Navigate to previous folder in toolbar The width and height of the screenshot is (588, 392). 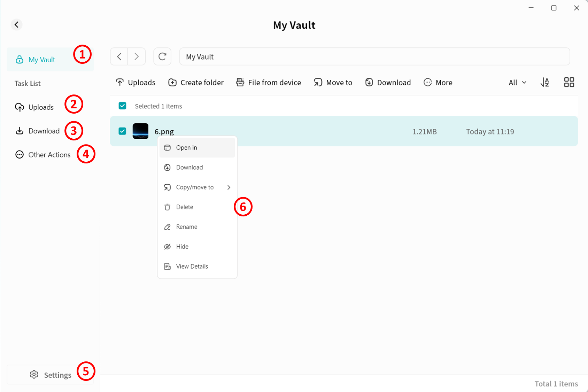point(119,56)
